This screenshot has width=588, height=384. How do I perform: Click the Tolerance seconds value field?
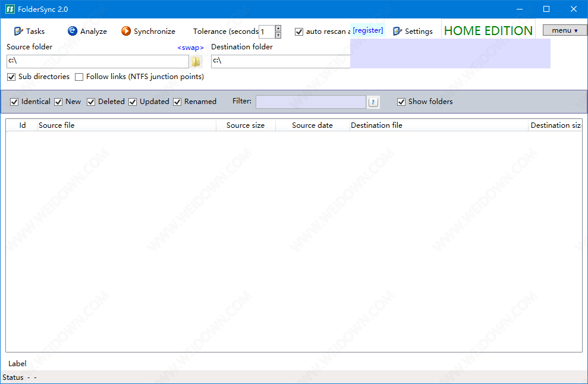coord(266,32)
